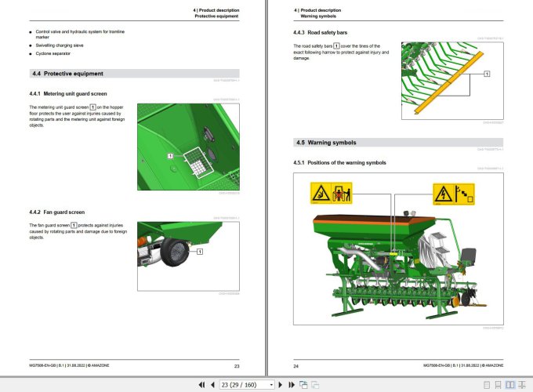
Task: Click the tractor crush hazard warning symbol
Action: tap(331, 193)
